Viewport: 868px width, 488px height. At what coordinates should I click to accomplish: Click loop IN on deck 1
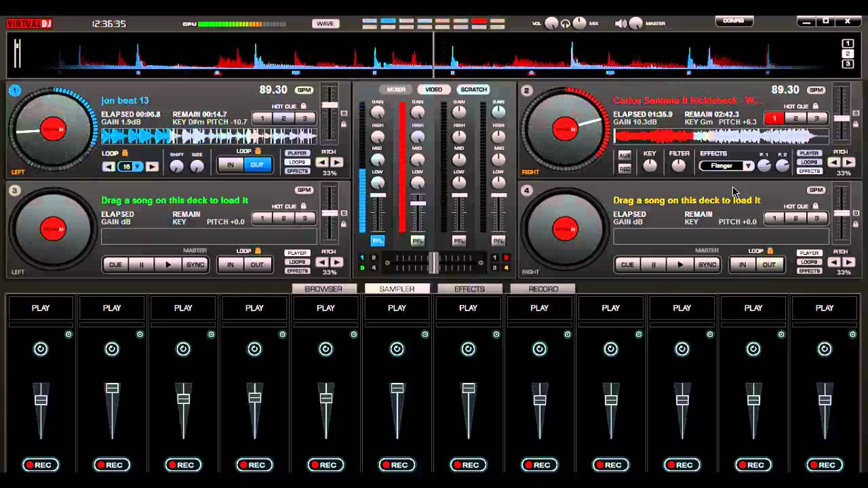[231, 165]
